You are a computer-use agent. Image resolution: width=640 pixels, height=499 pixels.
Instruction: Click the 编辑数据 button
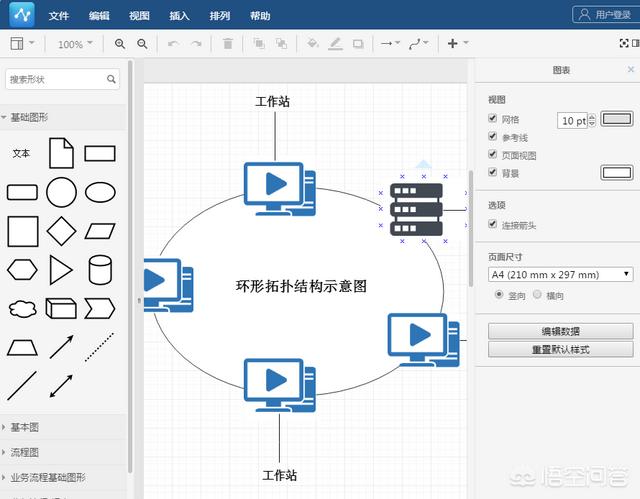[x=560, y=331]
